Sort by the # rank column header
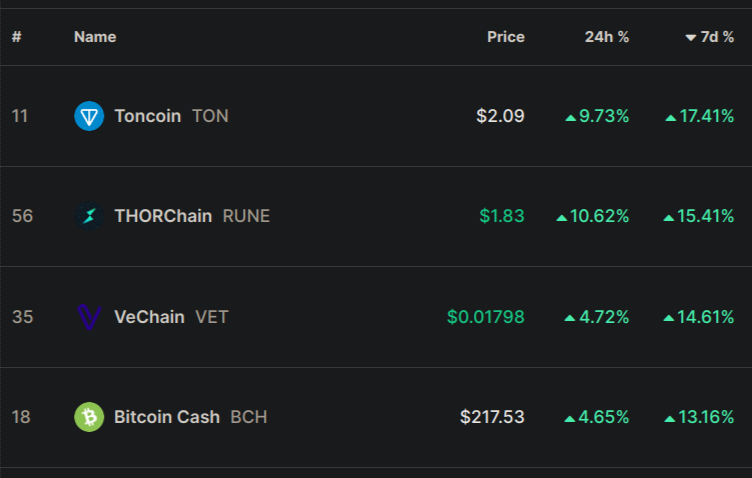Screen dimensions: 752x478 (17, 37)
